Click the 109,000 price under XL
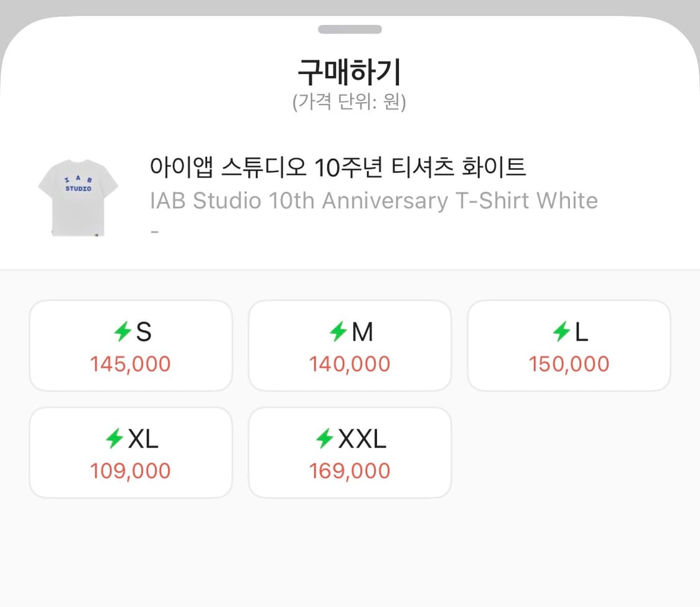Screen dimensions: 700x607 point(131,471)
